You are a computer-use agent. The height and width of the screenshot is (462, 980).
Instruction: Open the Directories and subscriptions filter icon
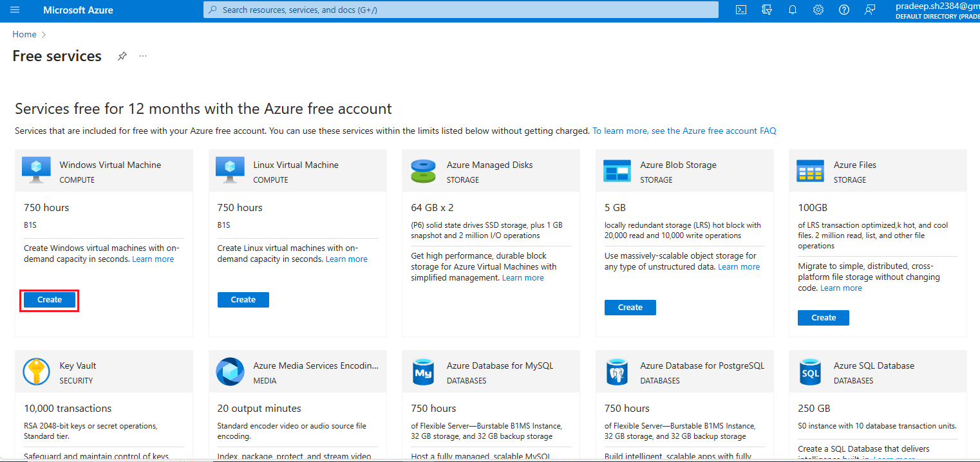pos(767,10)
